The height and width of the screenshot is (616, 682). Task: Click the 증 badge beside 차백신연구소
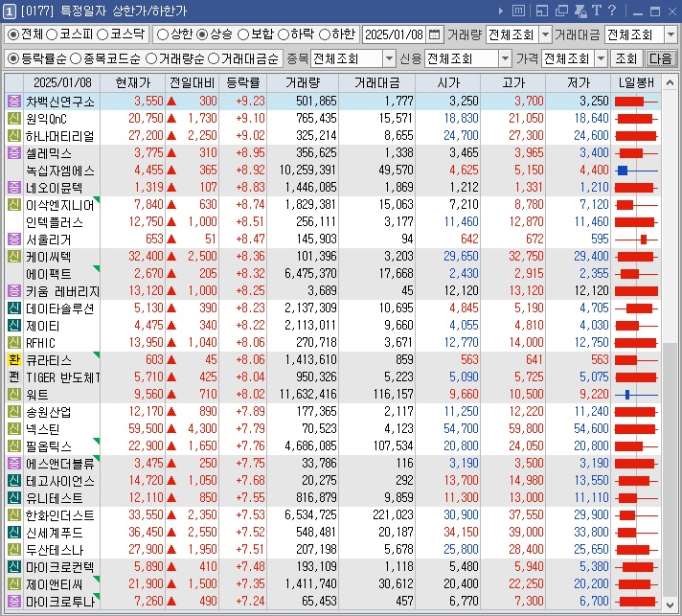tap(14, 102)
